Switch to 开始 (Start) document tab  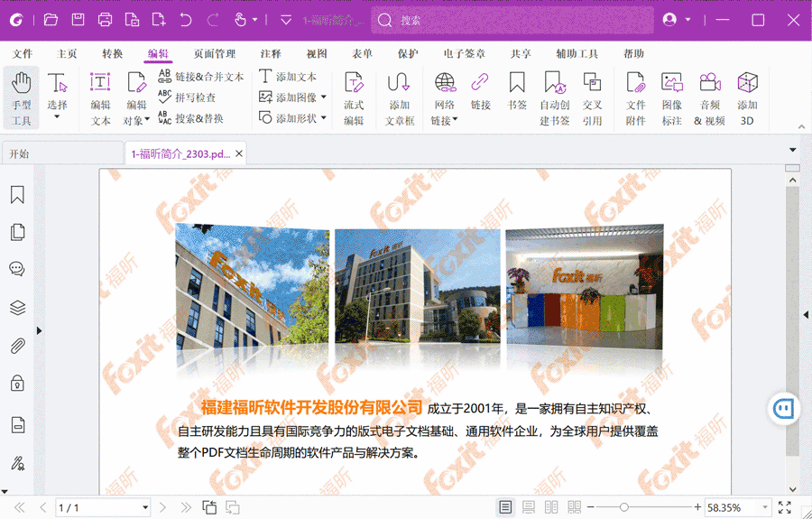61,153
